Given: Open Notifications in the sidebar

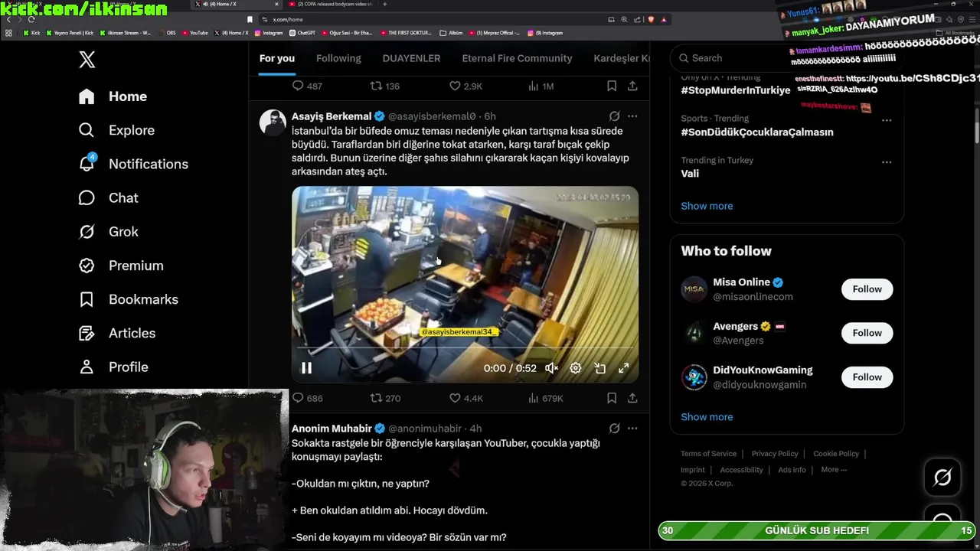Looking at the screenshot, I should 133,164.
